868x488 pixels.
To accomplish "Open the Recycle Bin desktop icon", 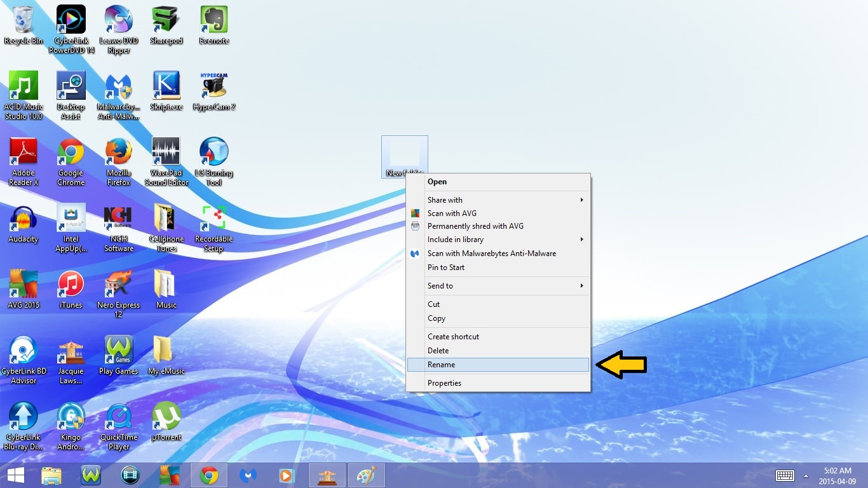I will click(x=24, y=25).
